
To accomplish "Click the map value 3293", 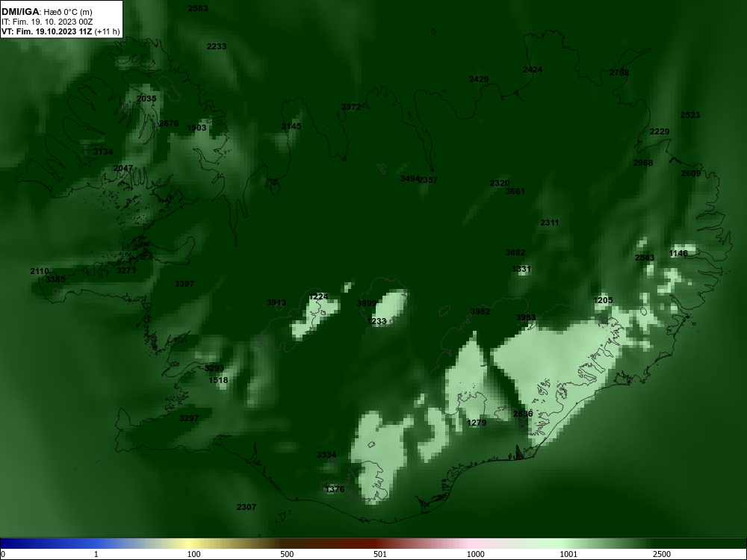I will click(x=214, y=368).
